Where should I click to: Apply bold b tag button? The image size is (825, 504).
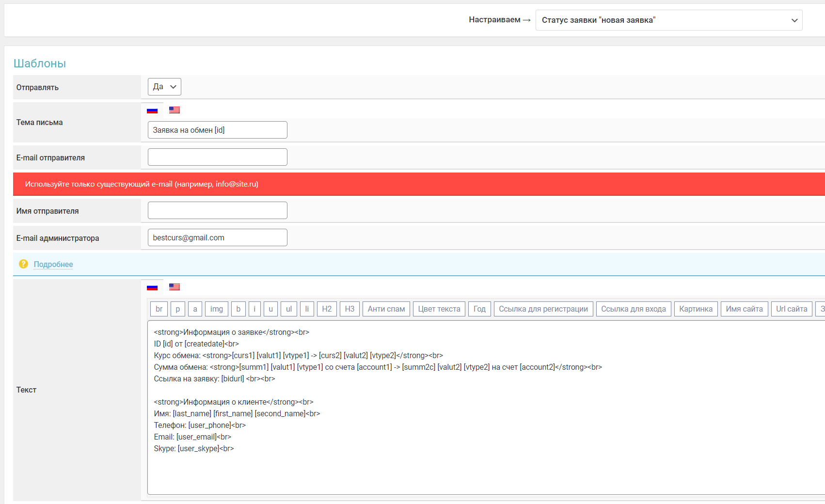pos(238,309)
